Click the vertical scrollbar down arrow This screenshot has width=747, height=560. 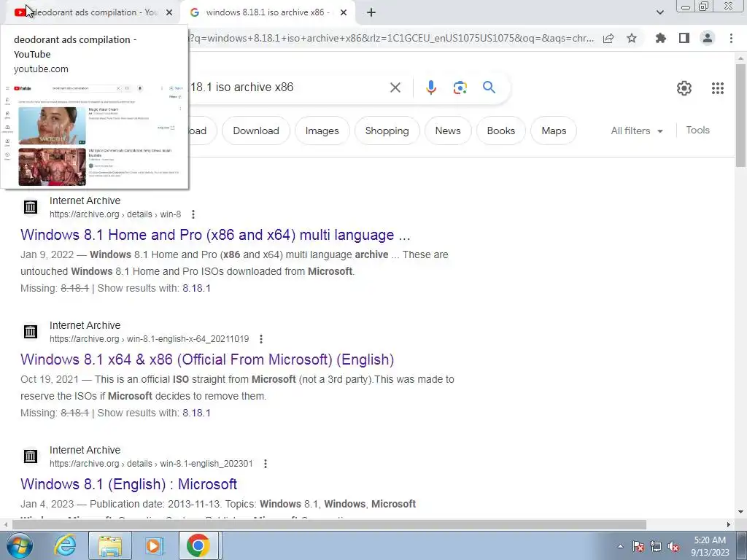click(740, 512)
